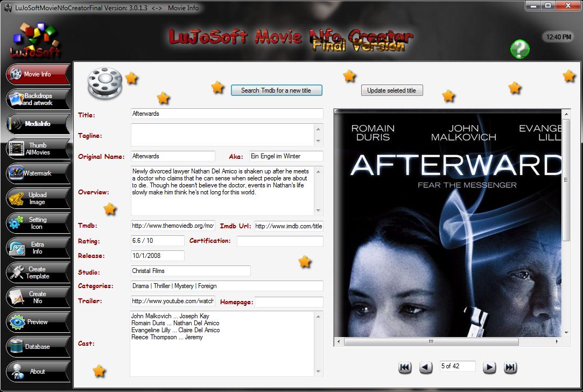
Task: Click the LuJoSoft logo
Action: click(x=36, y=41)
